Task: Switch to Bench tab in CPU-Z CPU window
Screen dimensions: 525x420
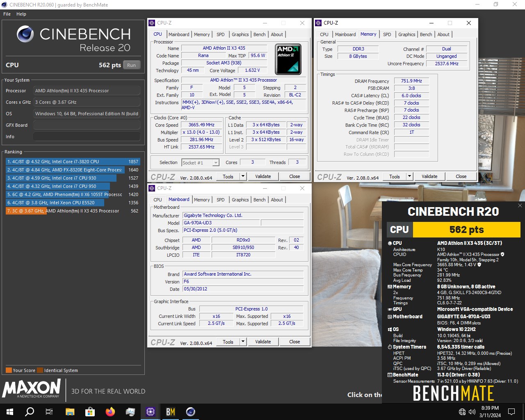Action: click(259, 34)
